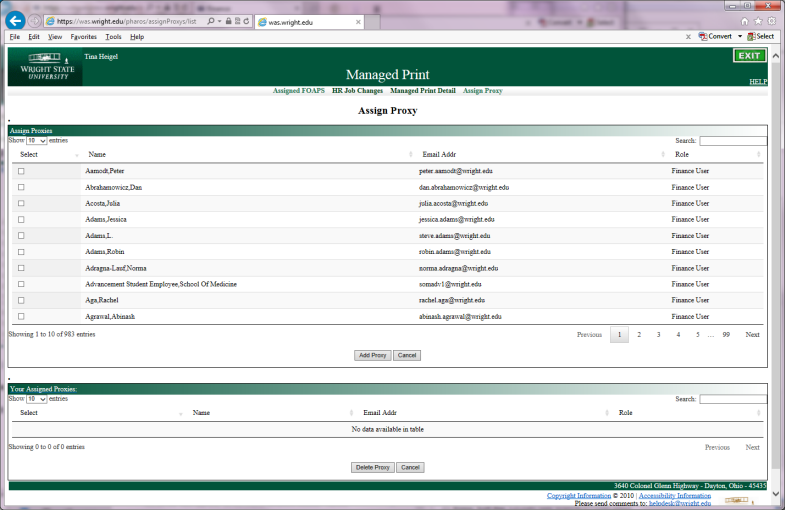Click the browser address bar URL
This screenshot has width=785, height=510.
click(127, 22)
